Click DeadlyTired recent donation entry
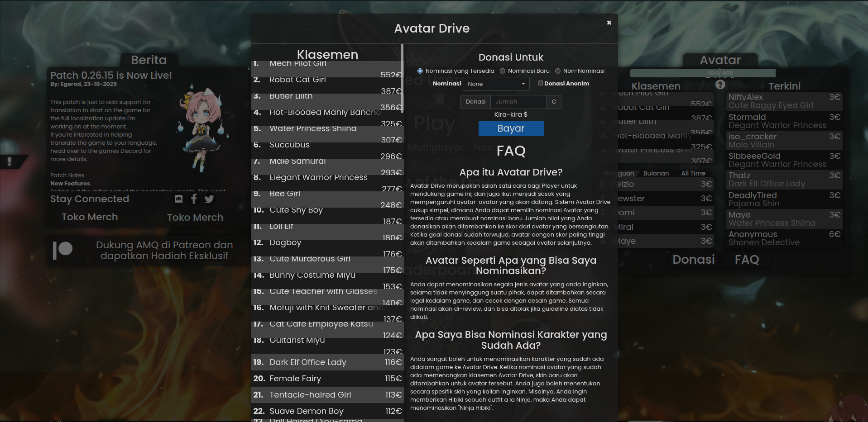Viewport: 868px width, 422px height. [x=784, y=199]
